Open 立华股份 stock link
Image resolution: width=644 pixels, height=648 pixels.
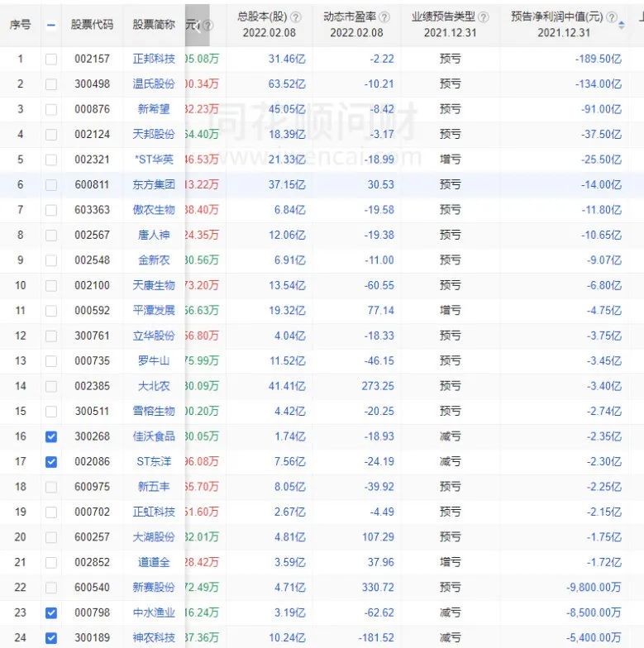pyautogui.click(x=154, y=336)
